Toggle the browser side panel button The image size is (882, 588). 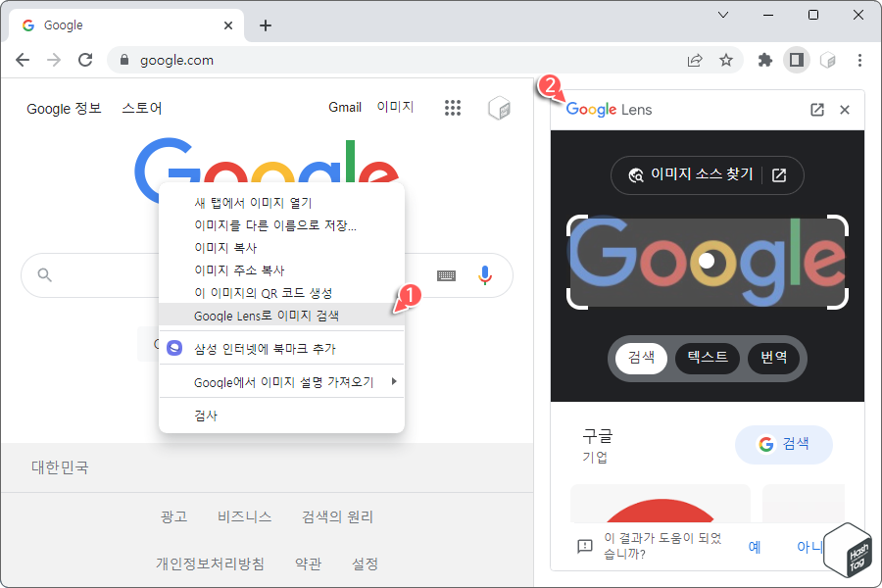point(797,60)
